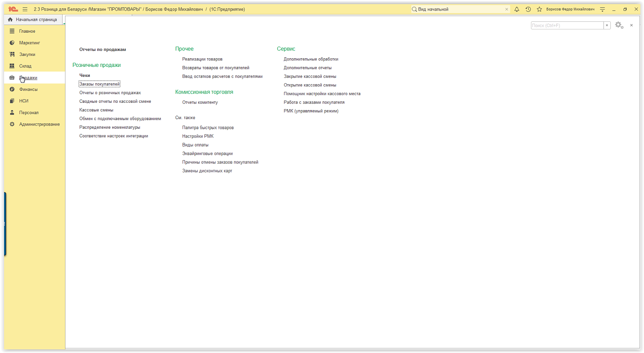
Task: Expand the service settings dropdown next to username
Action: tap(602, 9)
